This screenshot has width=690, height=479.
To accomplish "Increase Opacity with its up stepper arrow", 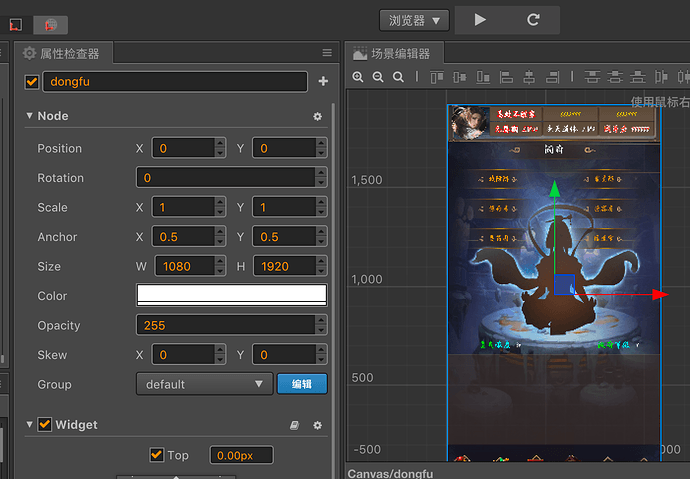I will pyautogui.click(x=321, y=319).
